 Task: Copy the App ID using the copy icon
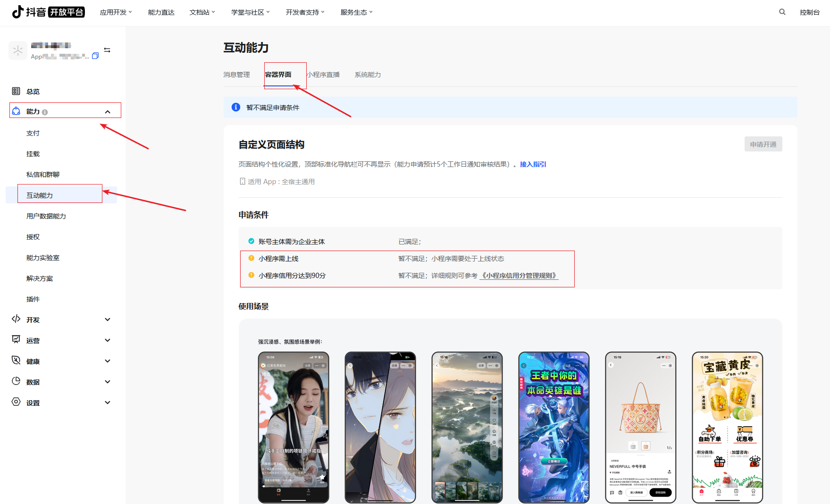(95, 56)
